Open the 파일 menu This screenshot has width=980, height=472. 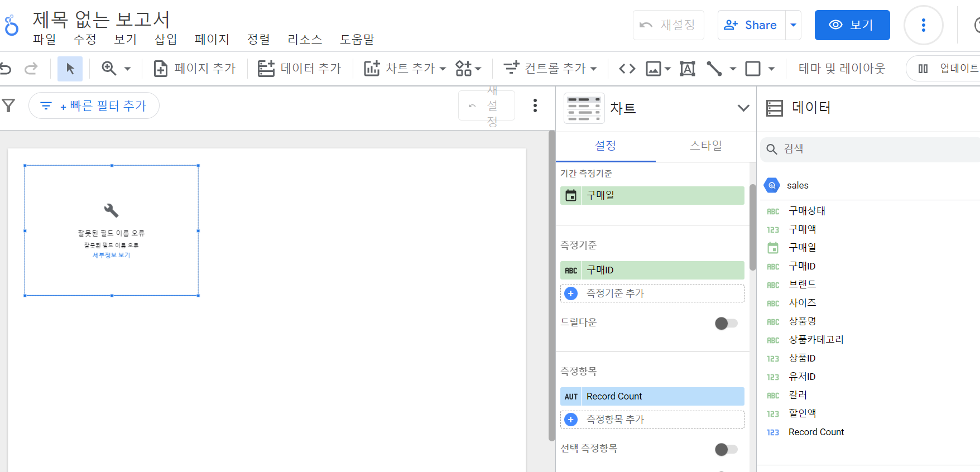tap(44, 40)
